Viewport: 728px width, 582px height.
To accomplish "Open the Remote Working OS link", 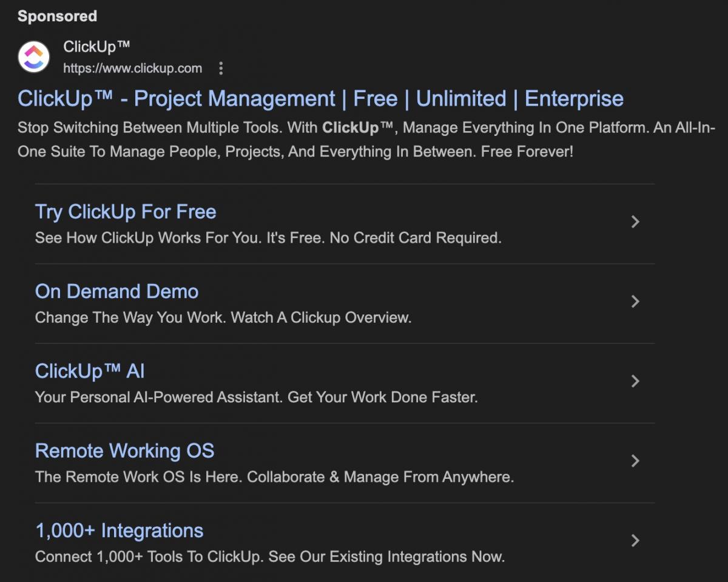I will (x=124, y=451).
